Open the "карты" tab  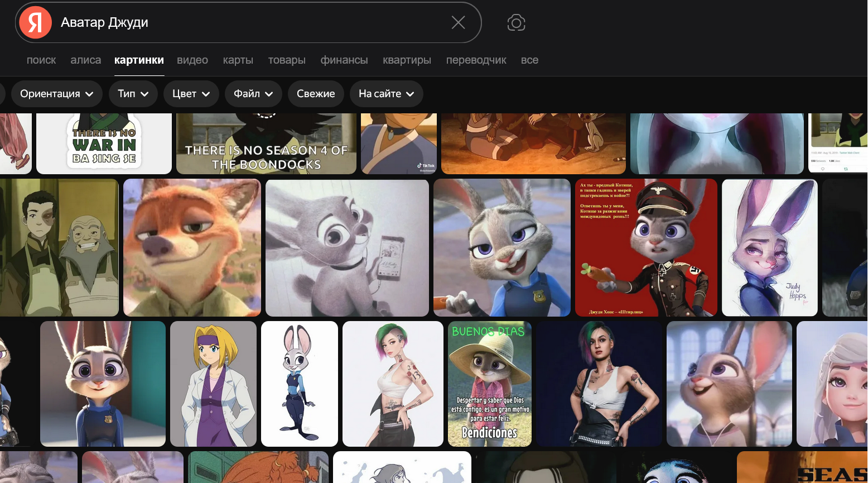click(238, 60)
